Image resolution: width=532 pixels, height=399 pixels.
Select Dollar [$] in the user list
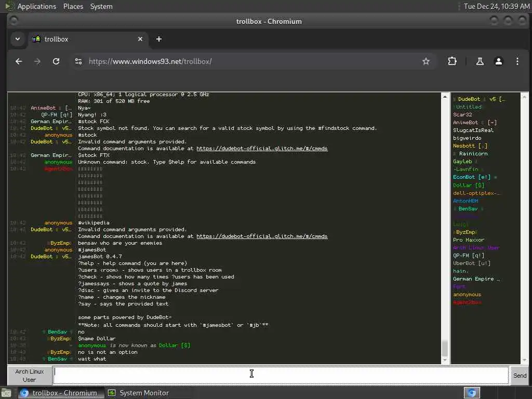tap(469, 185)
